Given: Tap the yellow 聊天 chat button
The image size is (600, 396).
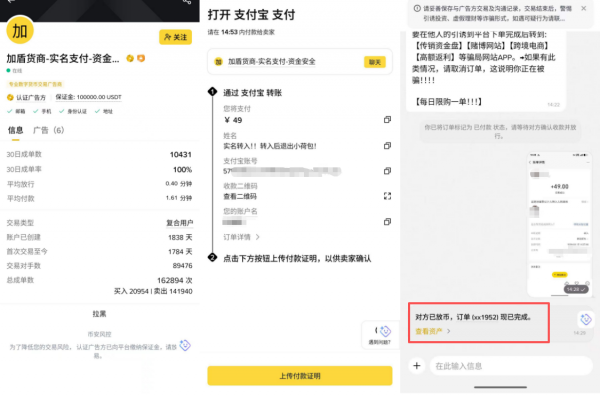Looking at the screenshot, I should (375, 62).
